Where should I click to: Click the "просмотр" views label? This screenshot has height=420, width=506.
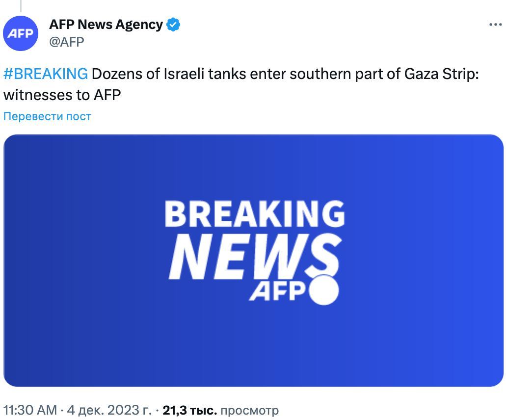coord(249,410)
